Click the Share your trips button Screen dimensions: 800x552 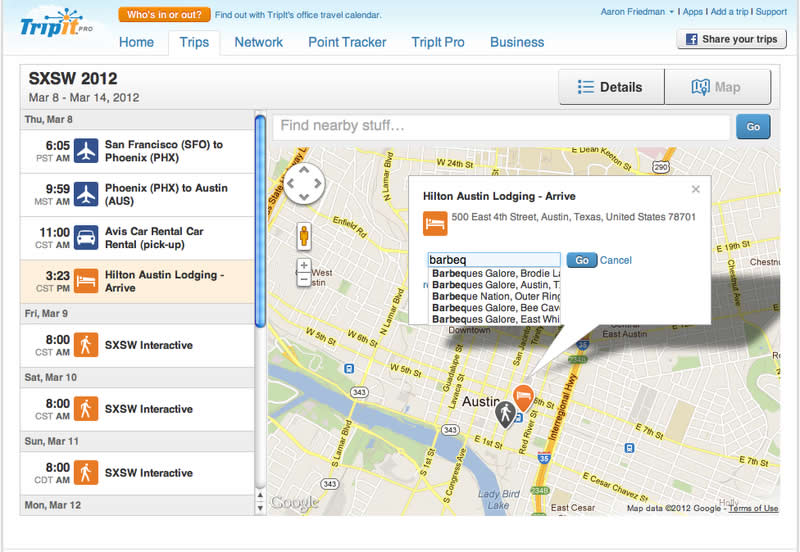click(x=732, y=39)
